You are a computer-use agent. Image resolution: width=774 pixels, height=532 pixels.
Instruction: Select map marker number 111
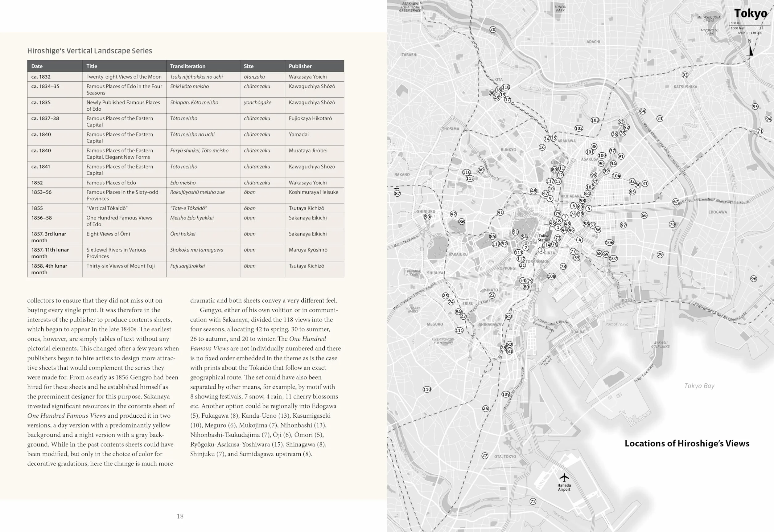pyautogui.click(x=459, y=330)
